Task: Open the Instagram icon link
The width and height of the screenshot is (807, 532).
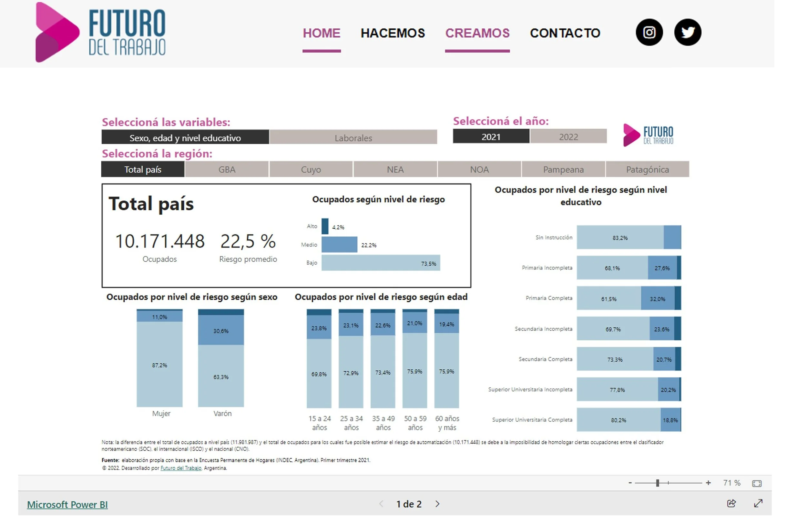Action: pyautogui.click(x=649, y=33)
